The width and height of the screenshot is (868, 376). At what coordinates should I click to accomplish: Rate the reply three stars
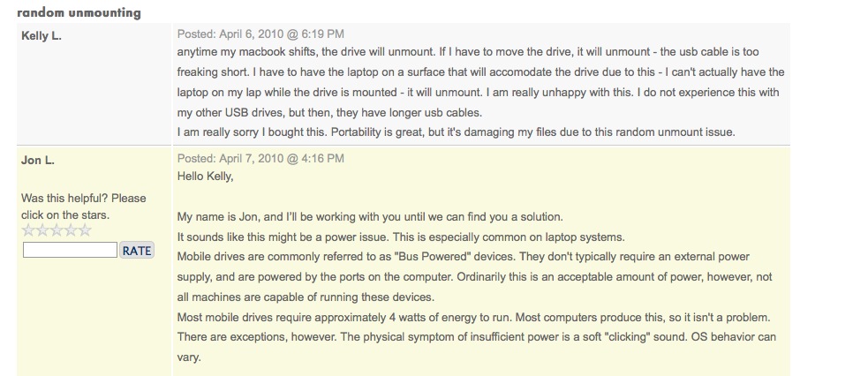tap(57, 231)
